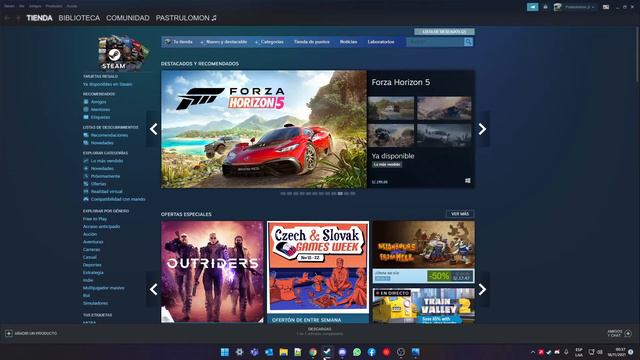Image resolution: width=640 pixels, height=360 pixels.
Task: Open Facebook from taskbar
Action: [371, 352]
